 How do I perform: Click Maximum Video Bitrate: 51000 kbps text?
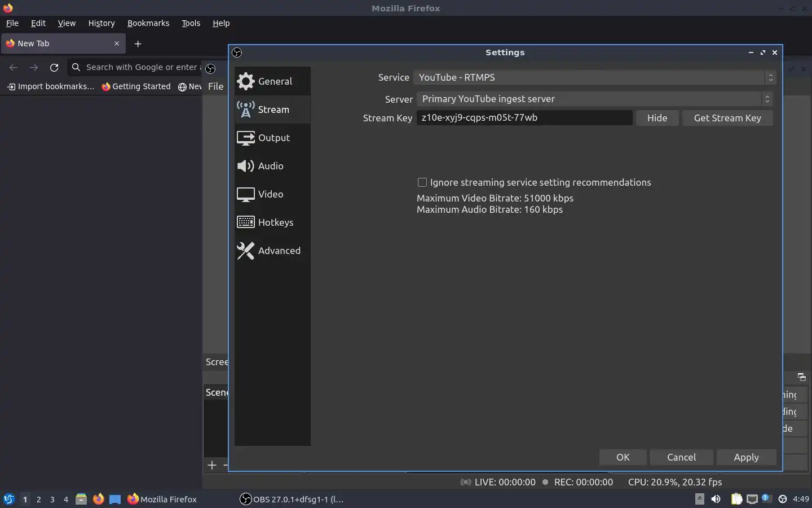coord(495,198)
